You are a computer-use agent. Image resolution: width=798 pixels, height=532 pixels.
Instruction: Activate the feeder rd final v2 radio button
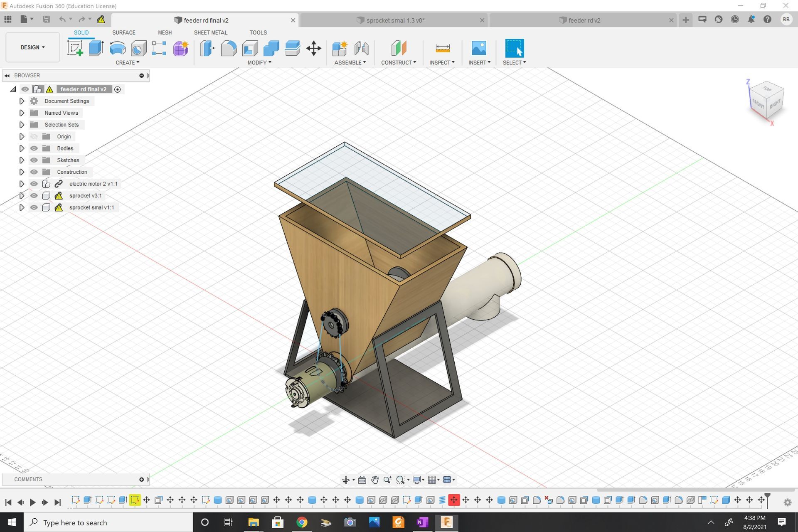118,89
